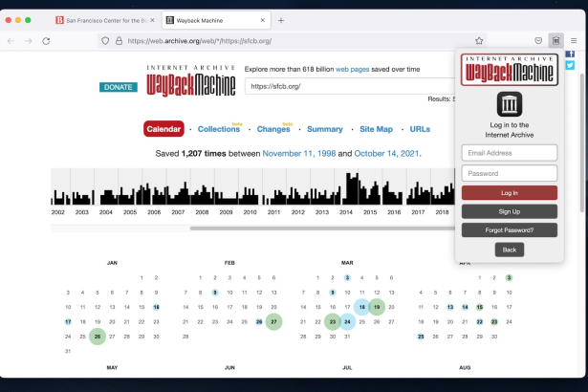Open the Firefox hamburger menu
Viewport: 588px width, 392px height.
pyautogui.click(x=574, y=41)
